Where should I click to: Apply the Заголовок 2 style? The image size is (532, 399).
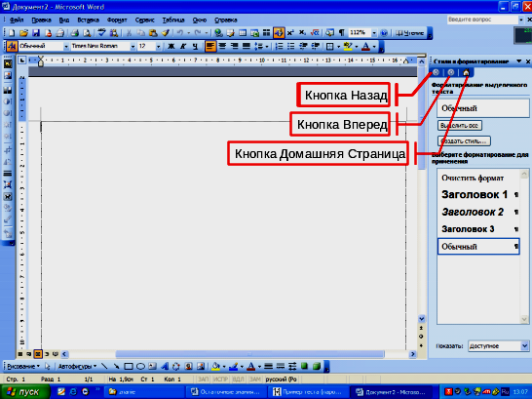point(478,212)
